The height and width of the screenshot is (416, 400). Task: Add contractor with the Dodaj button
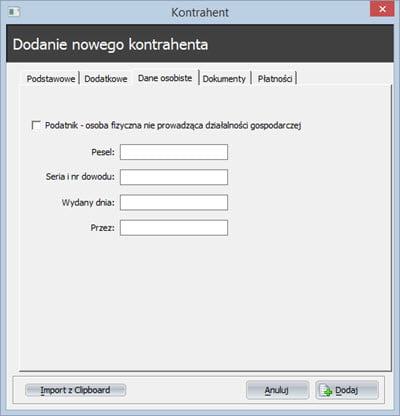click(347, 390)
